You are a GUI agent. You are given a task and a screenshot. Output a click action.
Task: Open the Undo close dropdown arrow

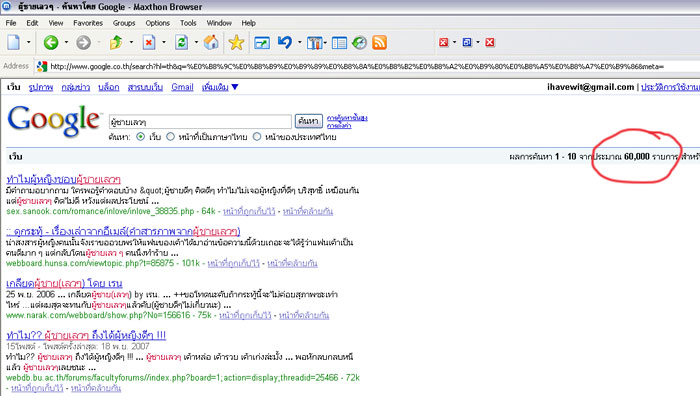coord(300,42)
